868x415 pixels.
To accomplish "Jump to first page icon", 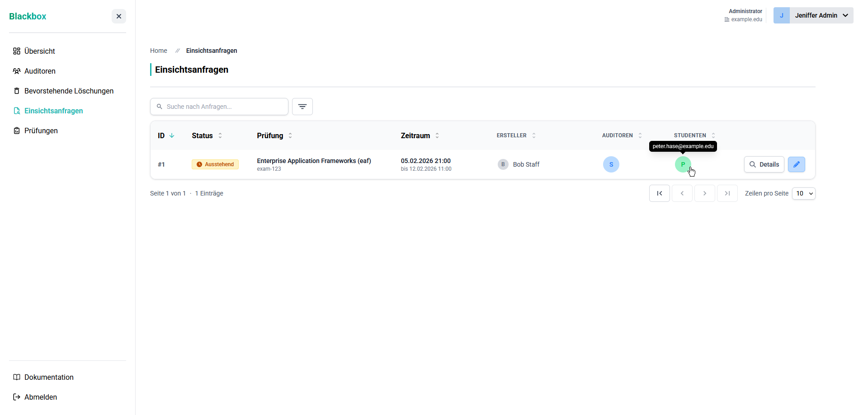I will (660, 193).
